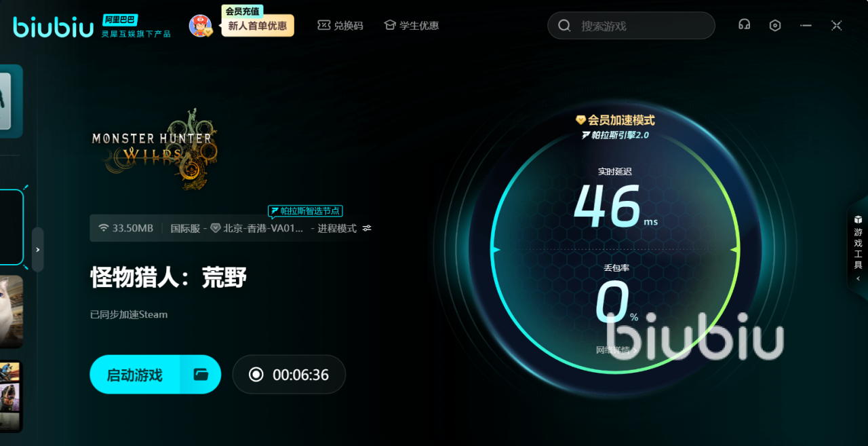Click the magnifier search icon
This screenshot has width=868, height=446.
coord(564,26)
